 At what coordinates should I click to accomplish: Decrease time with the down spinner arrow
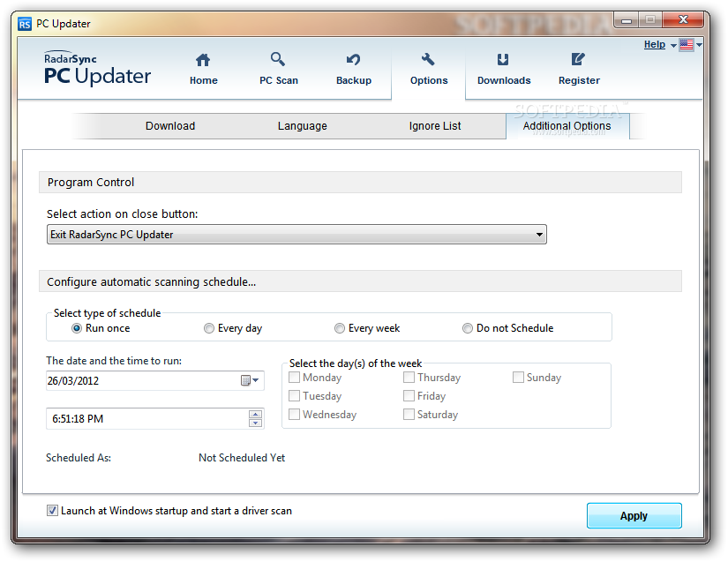click(255, 423)
